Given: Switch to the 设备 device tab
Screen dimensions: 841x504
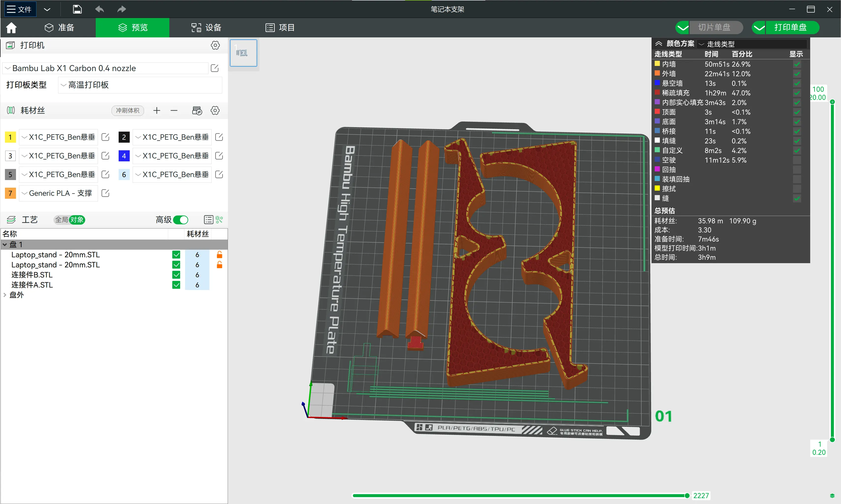Looking at the screenshot, I should pos(206,28).
